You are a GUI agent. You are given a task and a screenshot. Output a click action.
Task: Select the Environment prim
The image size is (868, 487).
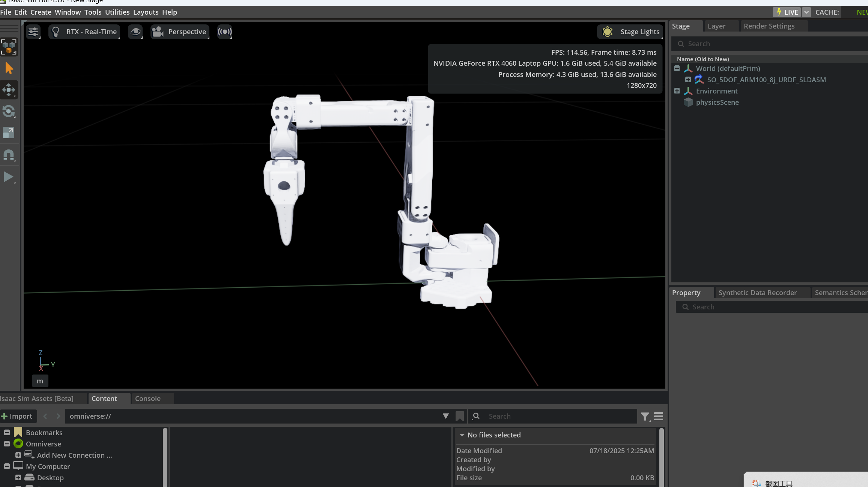[x=716, y=91]
